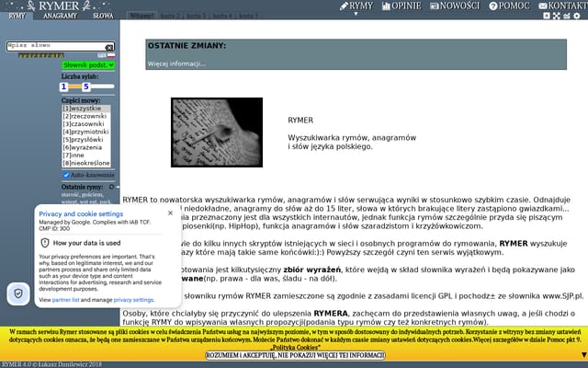Screen dimensions: 588x368
Task: Open the RYMY pencil menu in header
Action: (356, 6)
